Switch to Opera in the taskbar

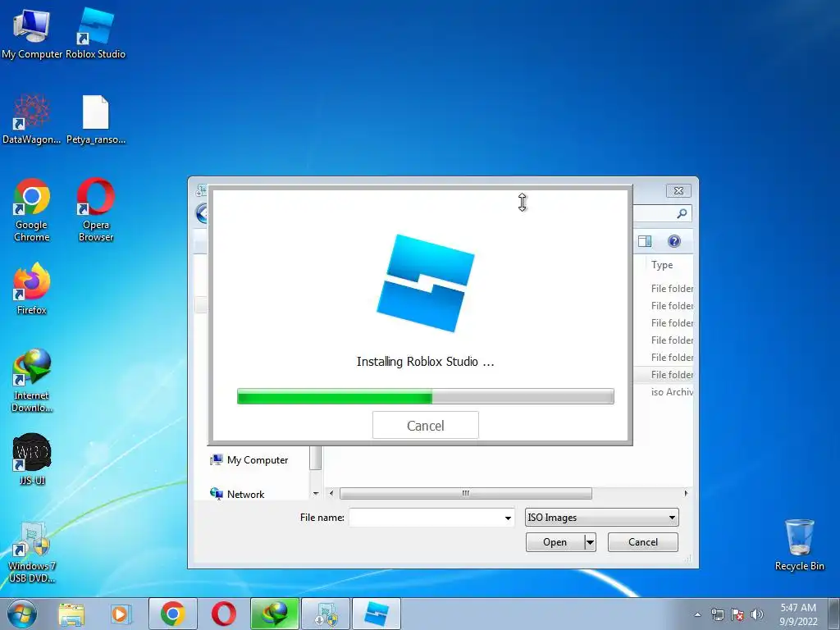coord(223,614)
